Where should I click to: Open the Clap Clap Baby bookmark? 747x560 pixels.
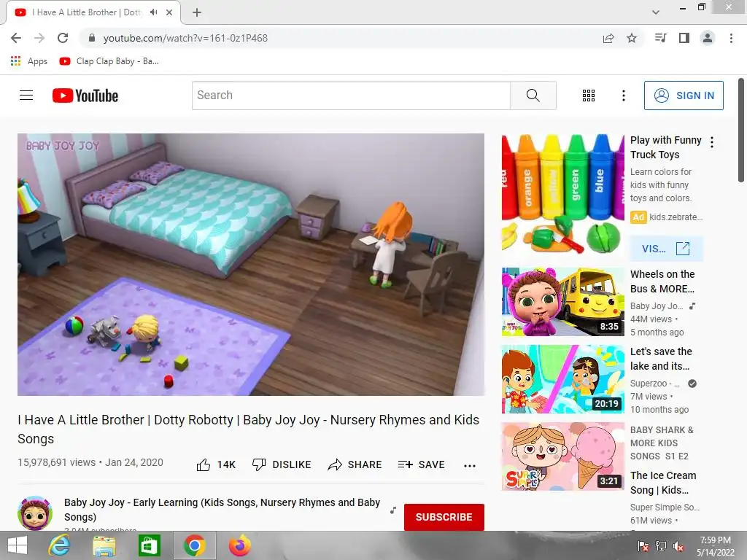[109, 61]
